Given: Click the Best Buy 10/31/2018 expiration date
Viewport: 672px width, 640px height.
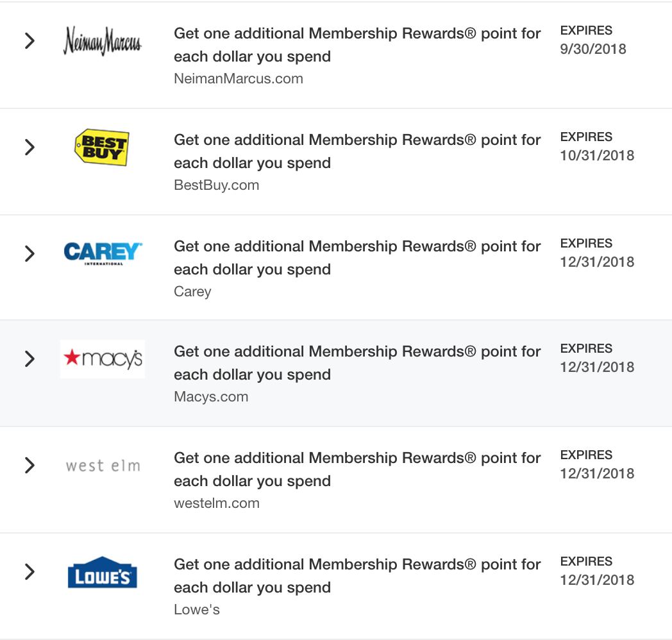Looking at the screenshot, I should 597,155.
